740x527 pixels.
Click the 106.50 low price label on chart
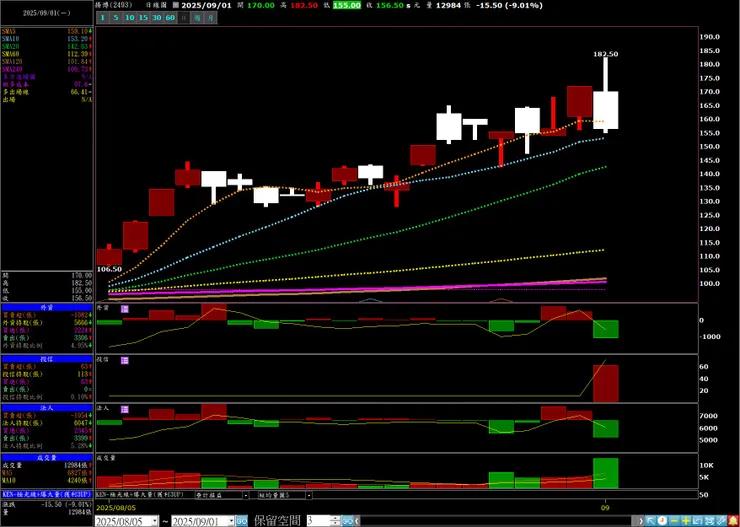pos(109,269)
